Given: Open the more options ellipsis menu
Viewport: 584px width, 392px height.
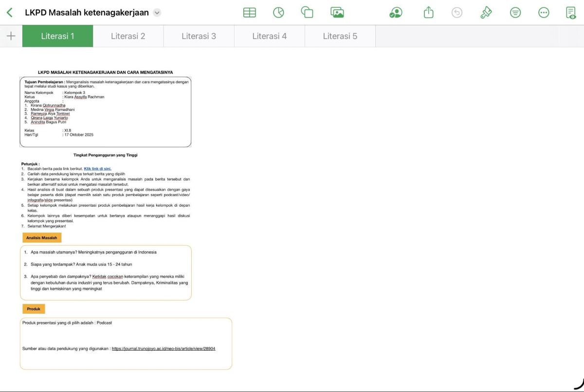Looking at the screenshot, I should (x=544, y=13).
